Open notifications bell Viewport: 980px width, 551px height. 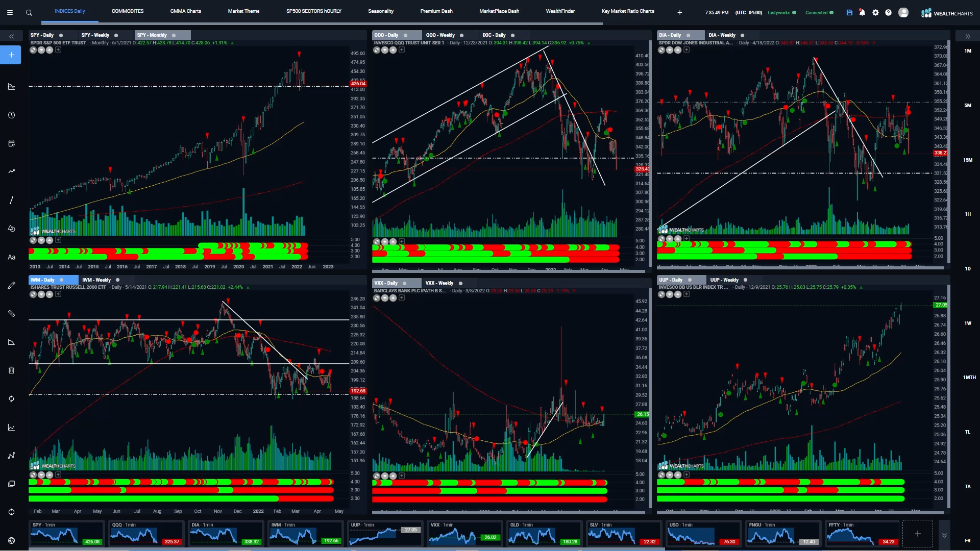tap(862, 13)
